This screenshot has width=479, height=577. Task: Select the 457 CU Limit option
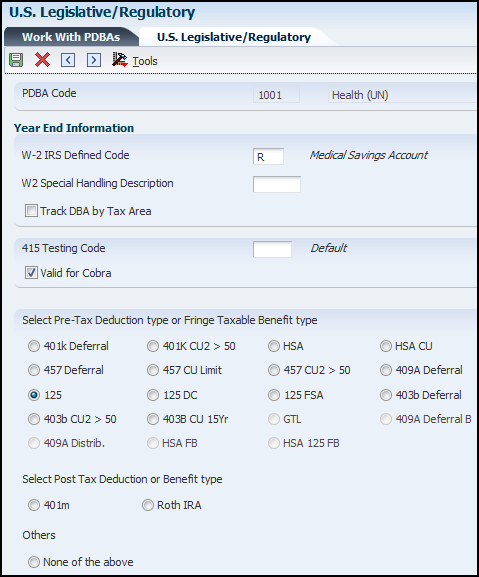pos(153,370)
